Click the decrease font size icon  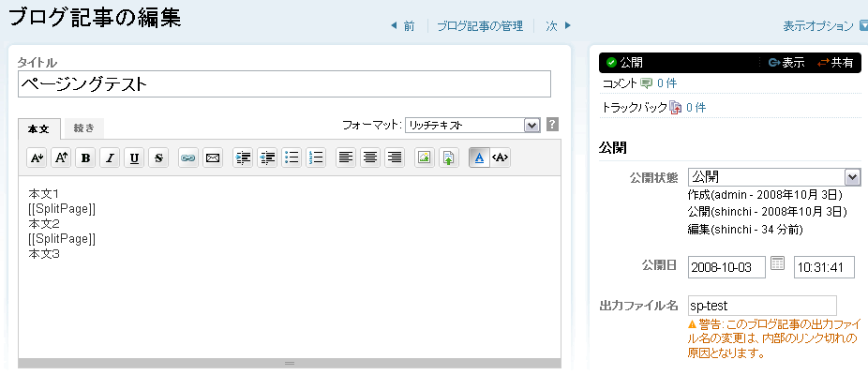[x=37, y=157]
